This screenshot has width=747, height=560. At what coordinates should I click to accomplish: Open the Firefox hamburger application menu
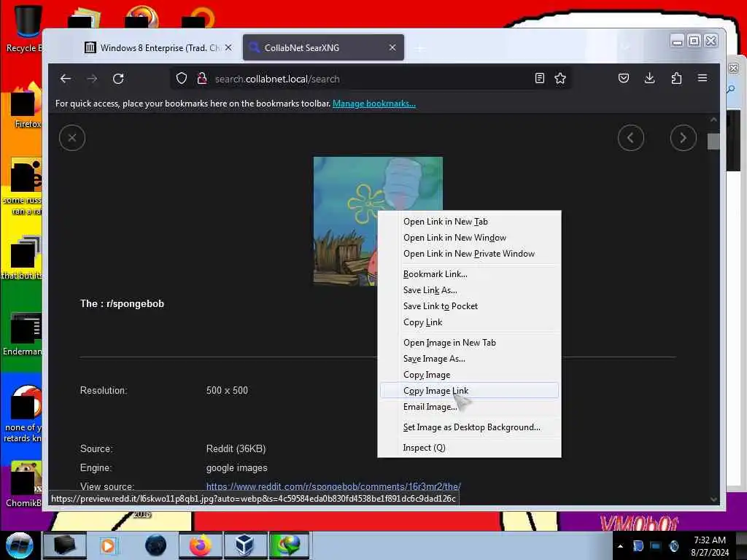pyautogui.click(x=703, y=78)
